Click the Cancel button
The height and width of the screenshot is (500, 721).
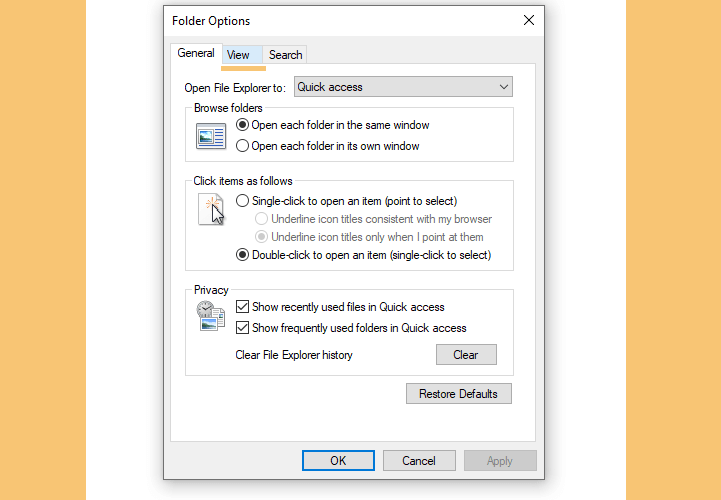419,460
